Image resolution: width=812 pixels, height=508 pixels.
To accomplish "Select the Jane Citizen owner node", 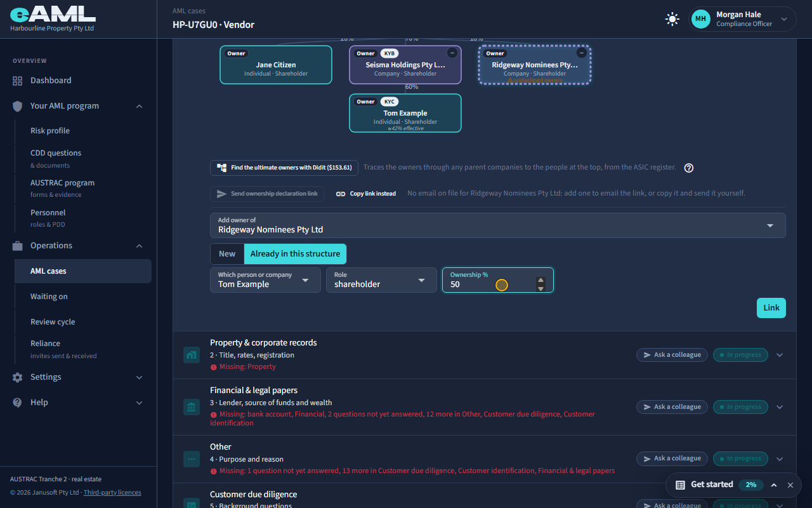I will 276,65.
